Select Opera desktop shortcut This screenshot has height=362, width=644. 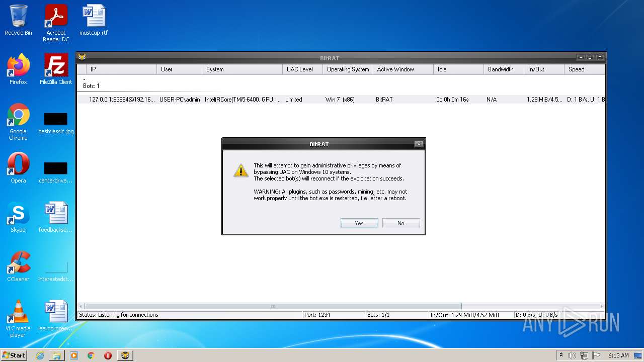[x=18, y=168]
